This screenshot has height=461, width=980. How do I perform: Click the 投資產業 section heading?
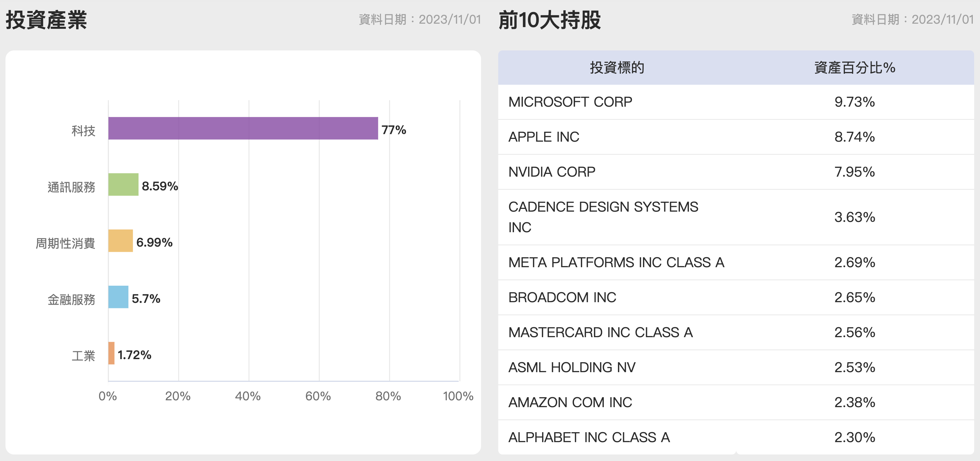(x=46, y=20)
